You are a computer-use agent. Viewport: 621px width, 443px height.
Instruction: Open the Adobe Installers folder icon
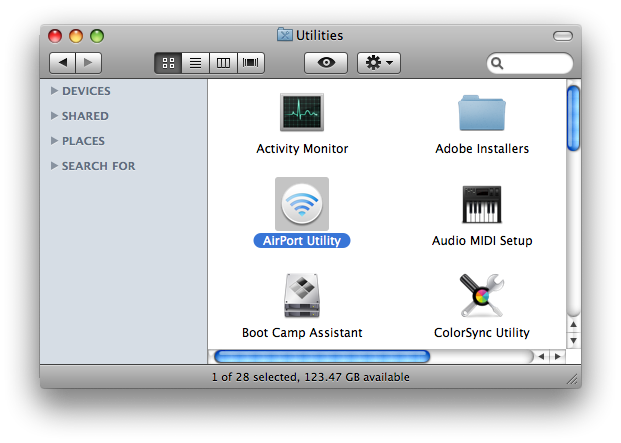click(x=482, y=113)
